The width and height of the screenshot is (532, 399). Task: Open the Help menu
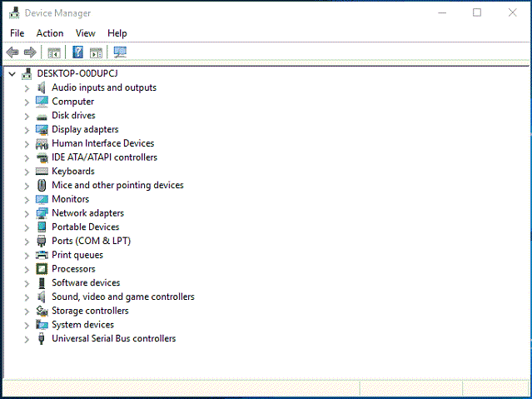point(117,33)
